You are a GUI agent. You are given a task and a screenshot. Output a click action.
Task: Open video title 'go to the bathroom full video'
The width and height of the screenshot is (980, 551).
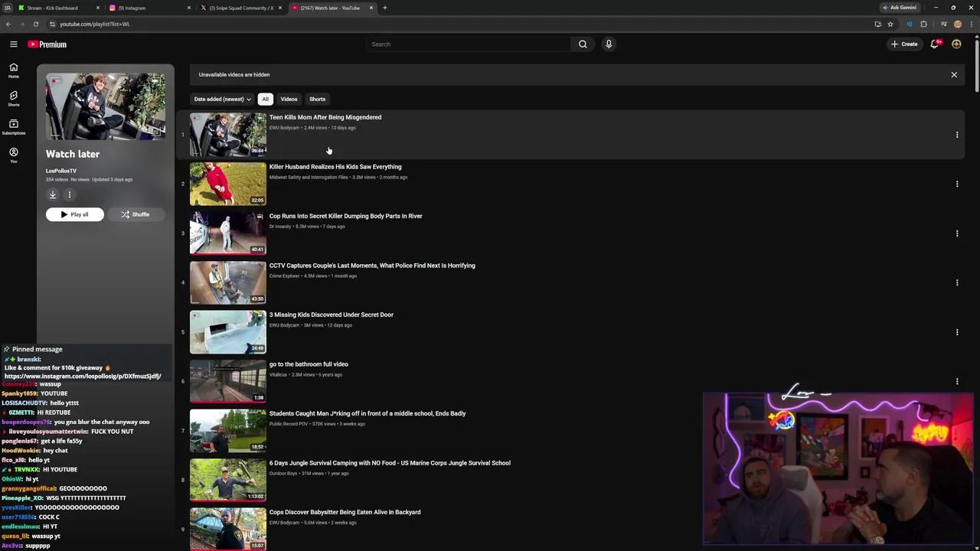pyautogui.click(x=309, y=364)
